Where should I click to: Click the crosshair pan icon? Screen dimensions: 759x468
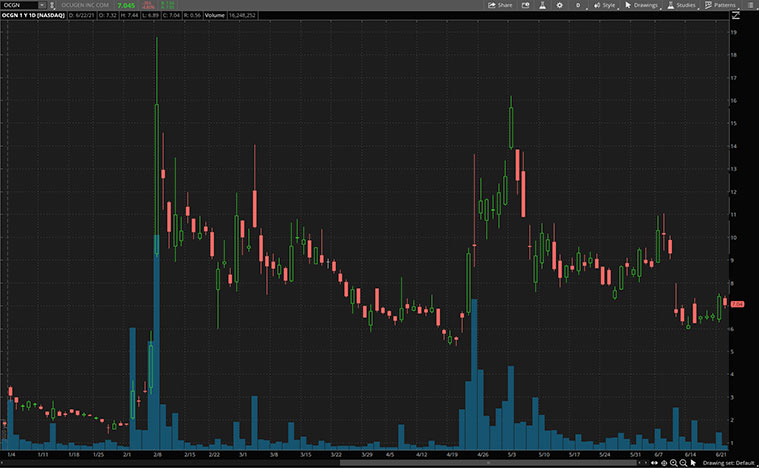point(664,463)
